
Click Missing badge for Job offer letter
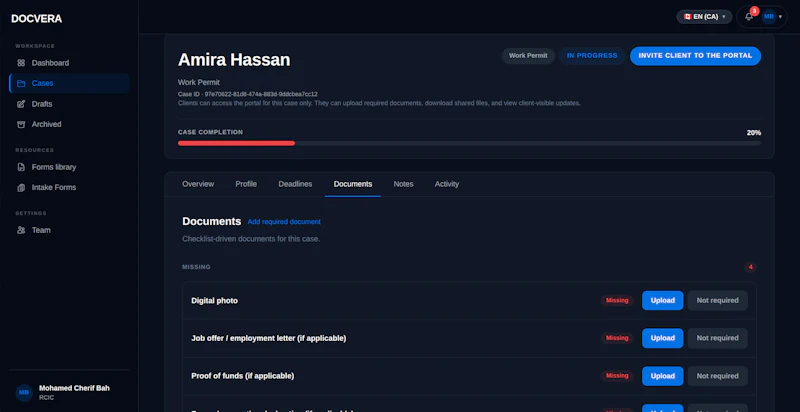coord(617,338)
